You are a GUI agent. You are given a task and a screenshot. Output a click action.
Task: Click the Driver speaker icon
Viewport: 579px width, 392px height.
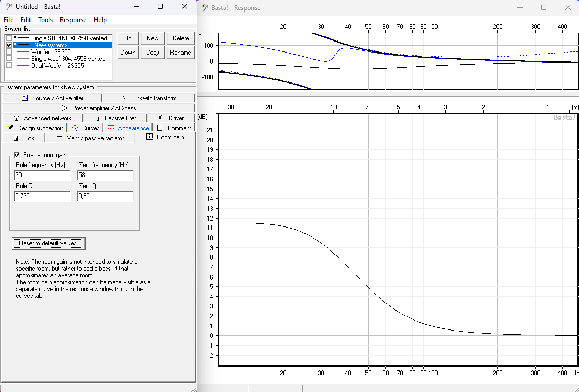161,118
